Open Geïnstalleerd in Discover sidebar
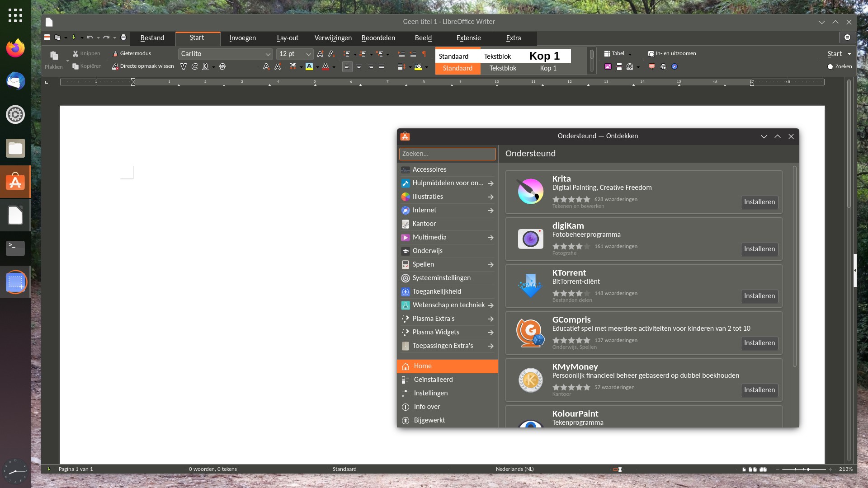The height and width of the screenshot is (488, 868). click(x=448, y=380)
